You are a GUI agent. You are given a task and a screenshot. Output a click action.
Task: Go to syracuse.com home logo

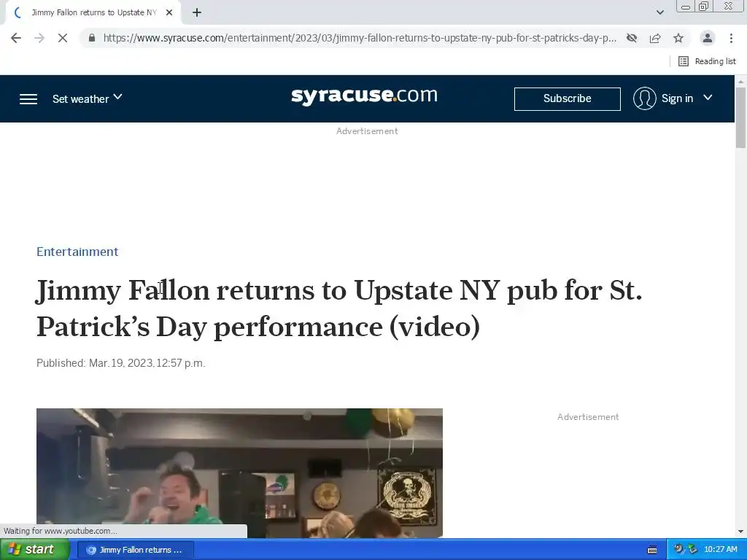[365, 96]
